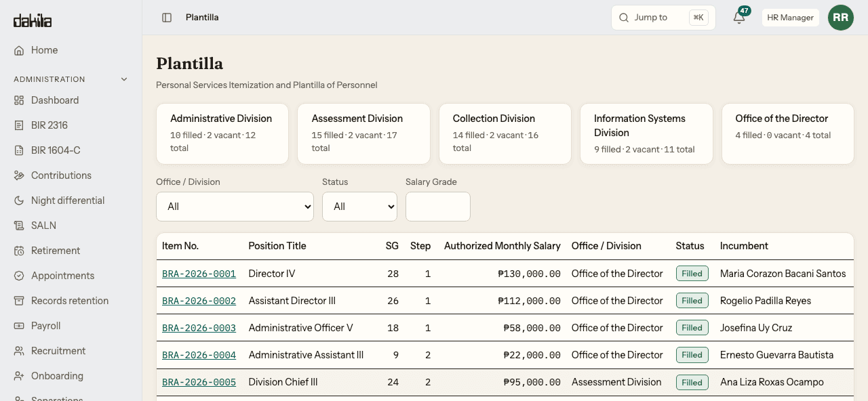Select the Collection Division card
868x401 pixels.
click(505, 133)
